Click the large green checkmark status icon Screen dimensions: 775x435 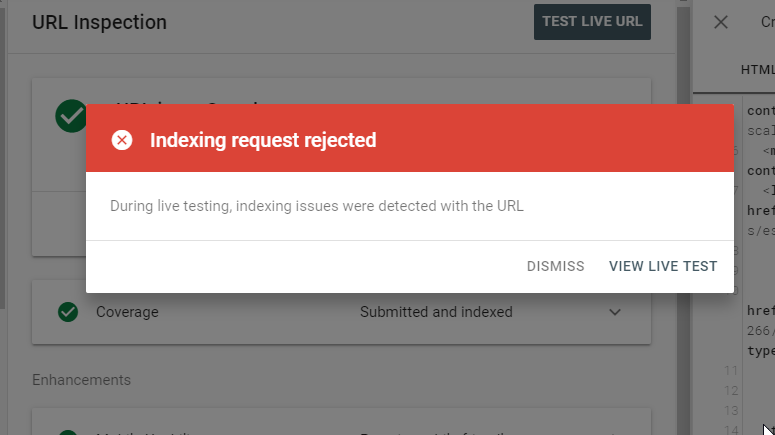point(71,116)
